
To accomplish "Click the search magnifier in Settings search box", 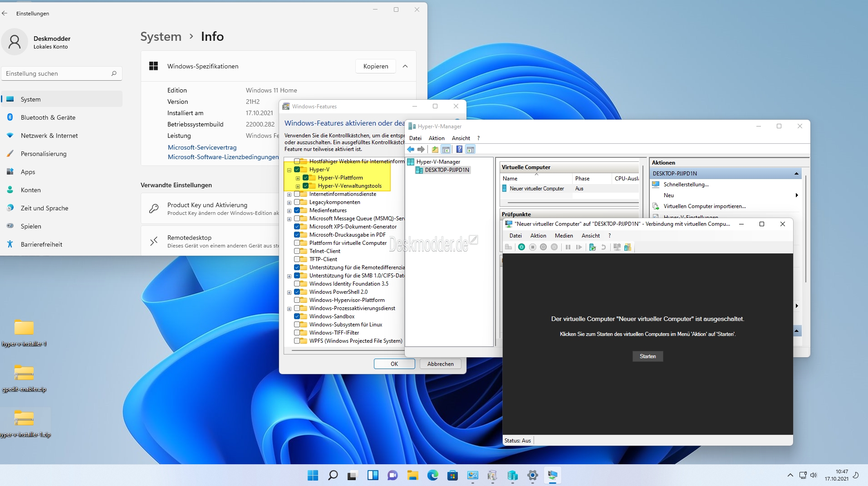I will pyautogui.click(x=114, y=73).
